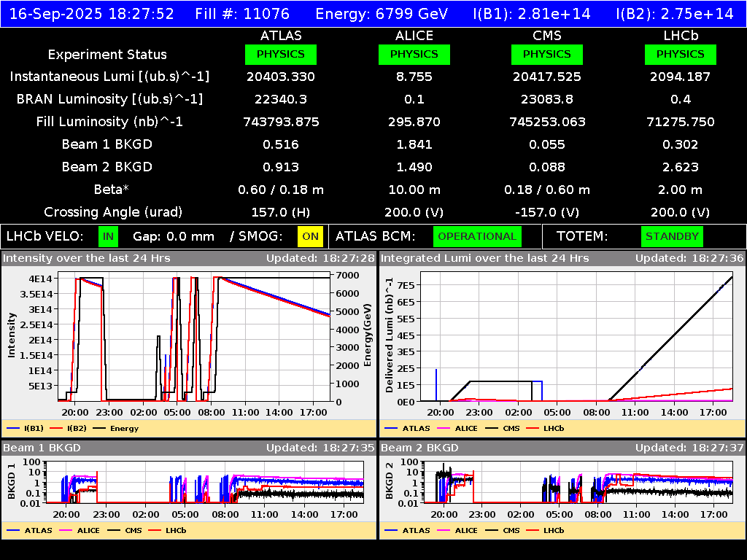
Task: Click the ATLAS BCM OPERATIONAL indicator
Action: point(477,237)
